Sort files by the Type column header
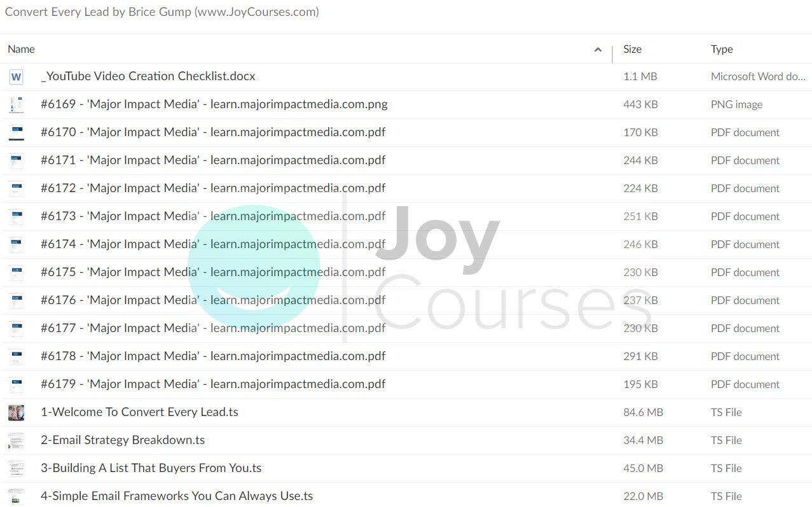Screen dimensions: 812x507 [x=722, y=49]
